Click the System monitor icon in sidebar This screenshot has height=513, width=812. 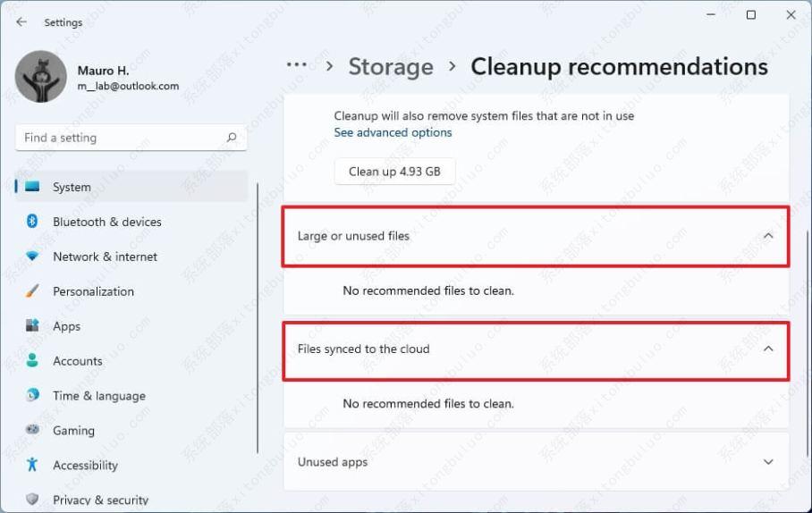(x=33, y=187)
